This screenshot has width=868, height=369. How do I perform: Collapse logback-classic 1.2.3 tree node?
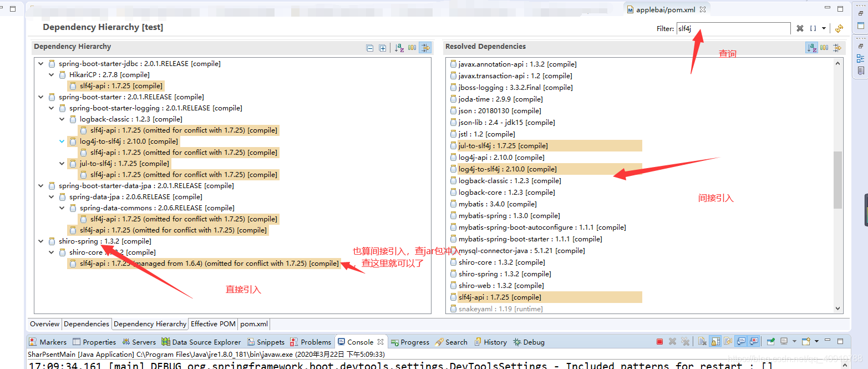(x=62, y=119)
